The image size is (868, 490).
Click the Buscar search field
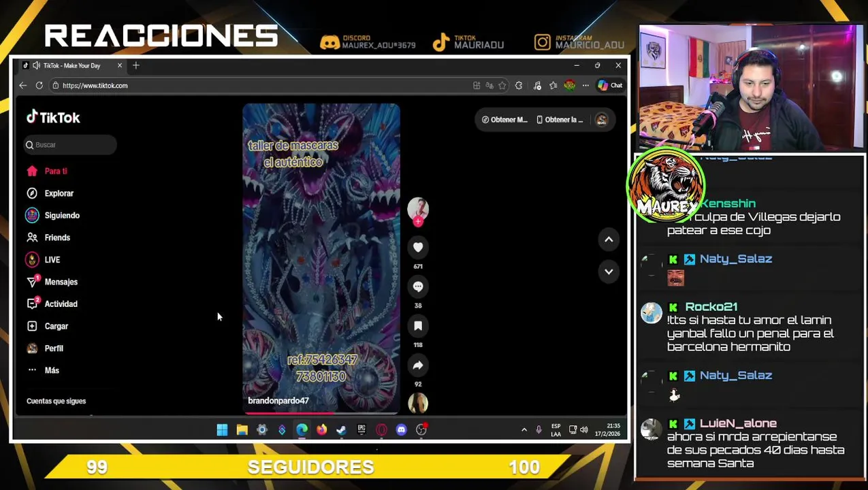pos(69,144)
